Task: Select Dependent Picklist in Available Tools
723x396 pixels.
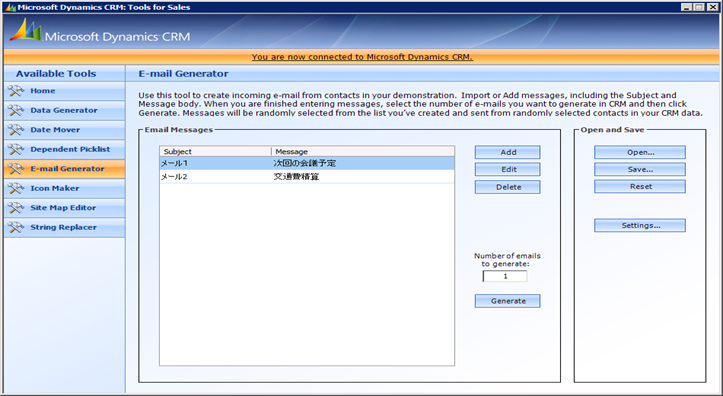Action: tap(65, 149)
